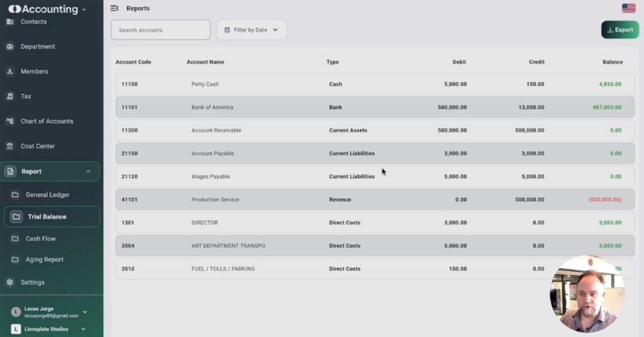
Task: Focus the Search accounts input field
Action: point(160,30)
